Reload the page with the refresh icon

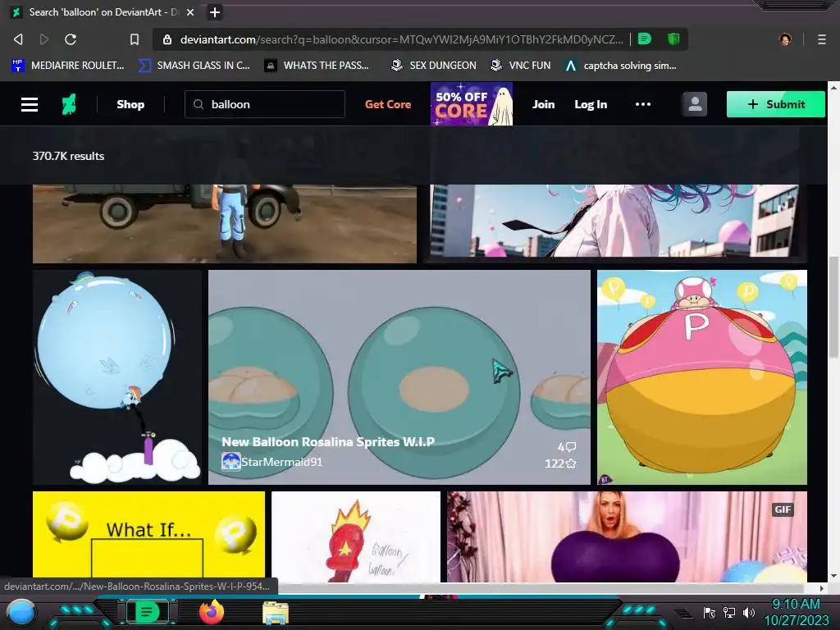coord(71,39)
